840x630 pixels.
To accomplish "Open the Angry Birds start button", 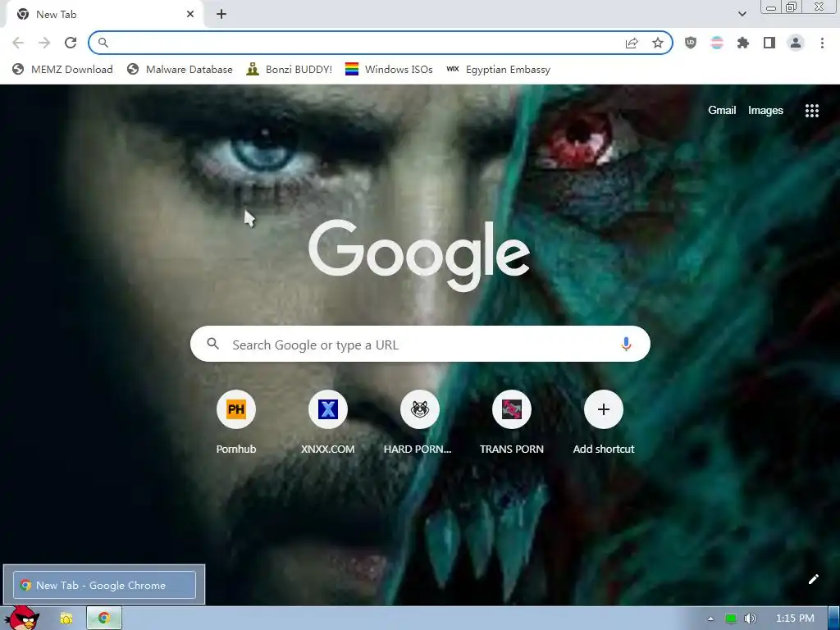I will (21, 618).
